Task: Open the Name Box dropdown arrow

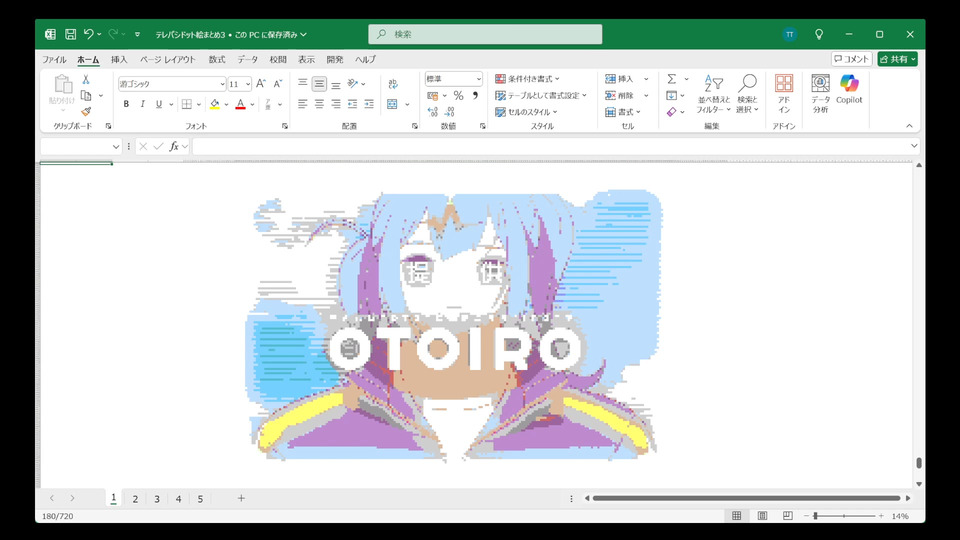Action: point(116,146)
